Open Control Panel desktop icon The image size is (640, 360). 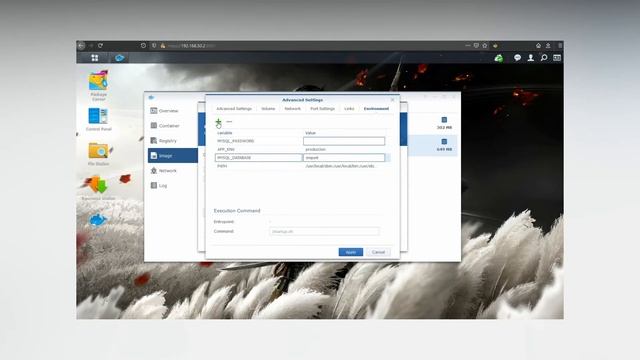point(98,119)
